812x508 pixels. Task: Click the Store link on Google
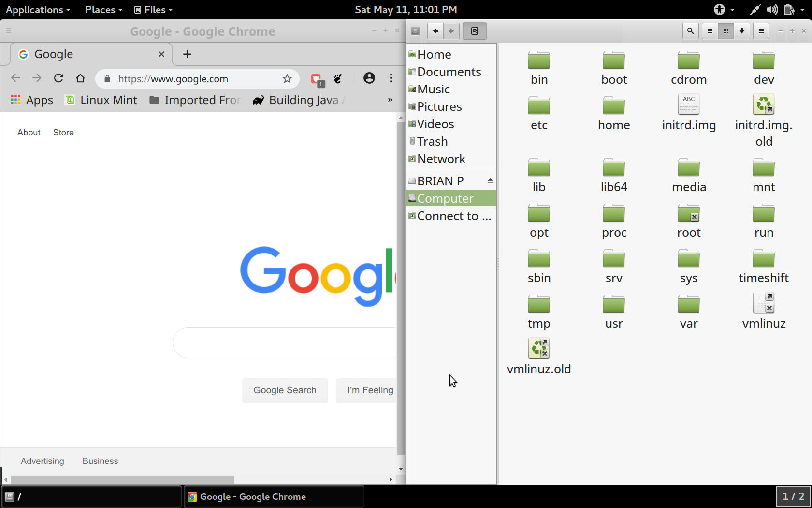[x=63, y=133]
